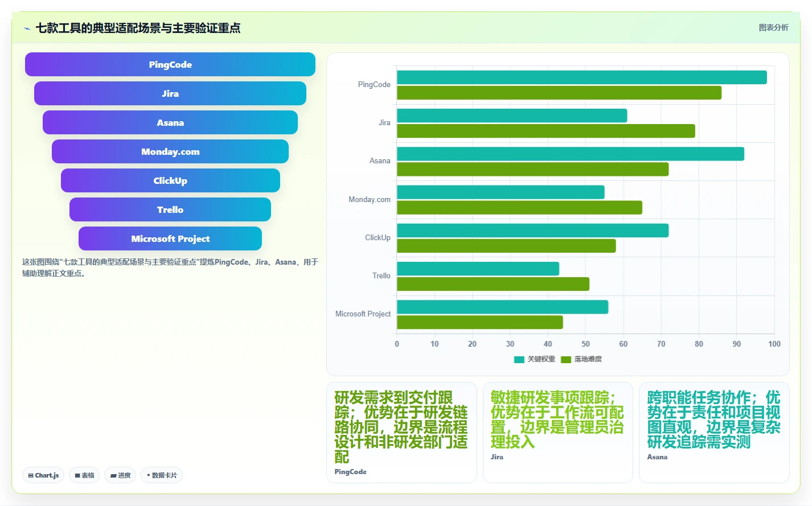Click the description paragraph under the funnel
This screenshot has height=506, width=812.
point(170,268)
